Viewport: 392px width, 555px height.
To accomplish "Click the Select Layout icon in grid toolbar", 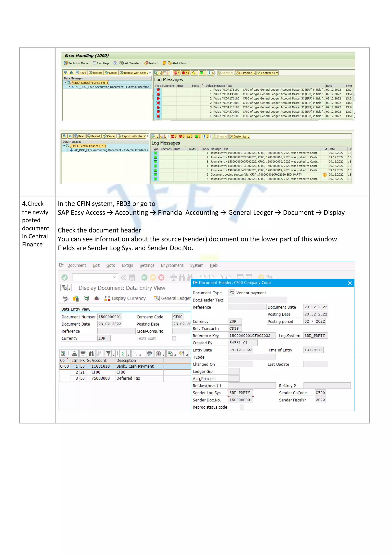I will (x=182, y=354).
